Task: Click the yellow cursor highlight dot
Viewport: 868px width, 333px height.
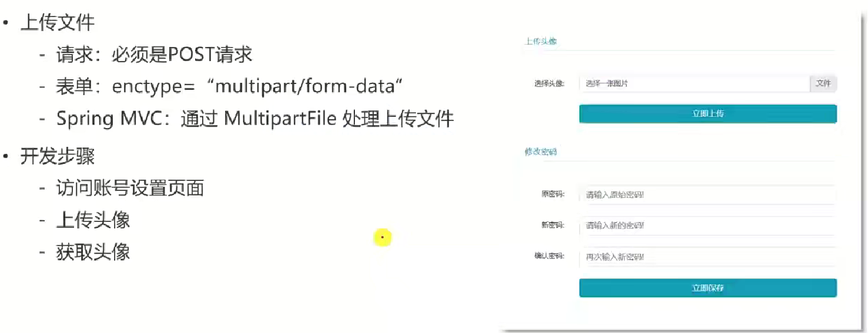Action: coord(382,237)
